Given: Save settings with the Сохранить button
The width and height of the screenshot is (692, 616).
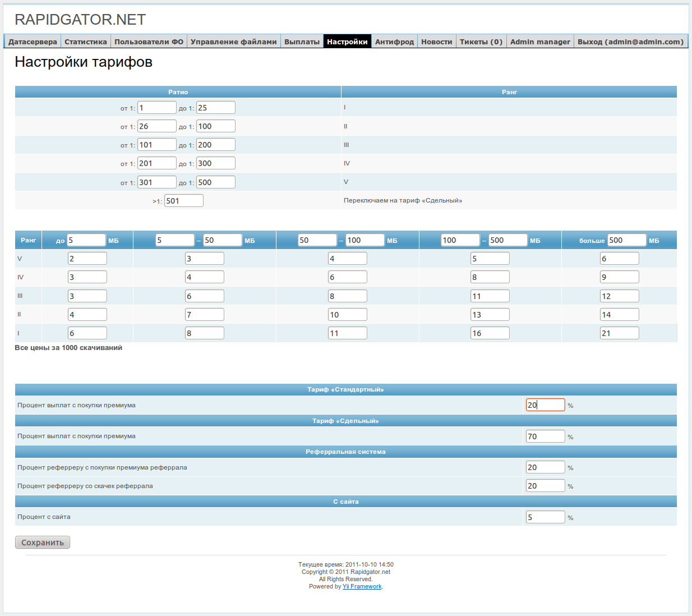Looking at the screenshot, I should (x=43, y=543).
